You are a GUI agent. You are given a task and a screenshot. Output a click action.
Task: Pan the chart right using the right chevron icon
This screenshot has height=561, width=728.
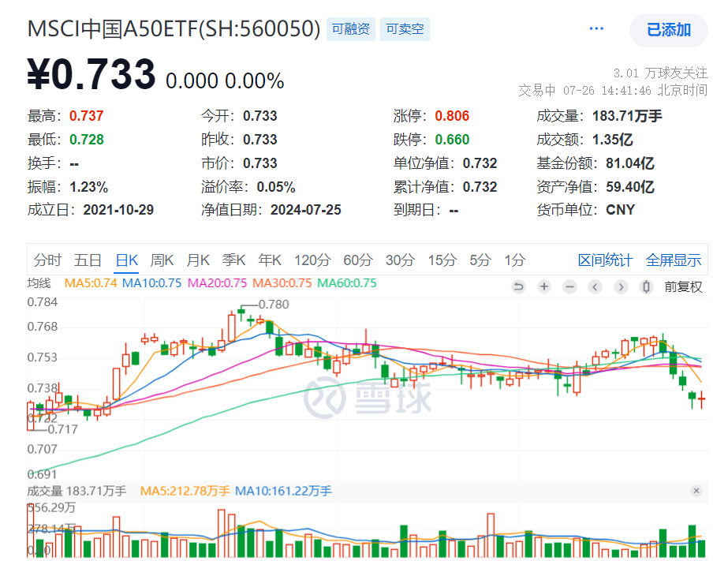622,286
